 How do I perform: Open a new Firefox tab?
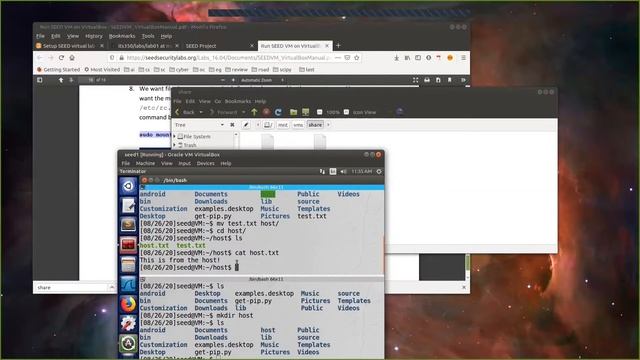(338, 46)
